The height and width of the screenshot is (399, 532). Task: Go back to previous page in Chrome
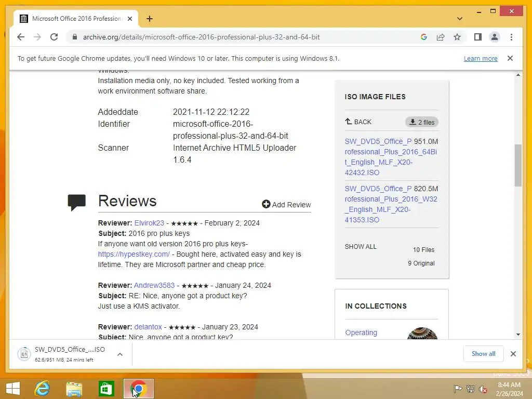(21, 37)
